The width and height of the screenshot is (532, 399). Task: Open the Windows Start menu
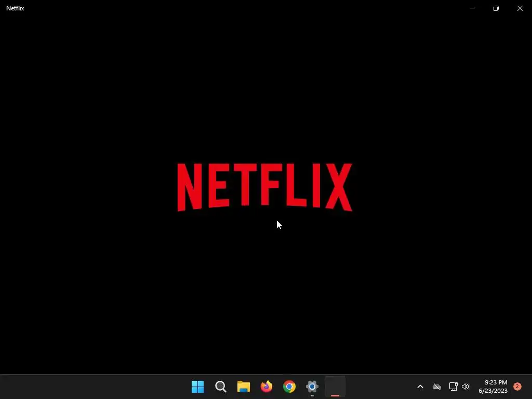click(x=197, y=387)
